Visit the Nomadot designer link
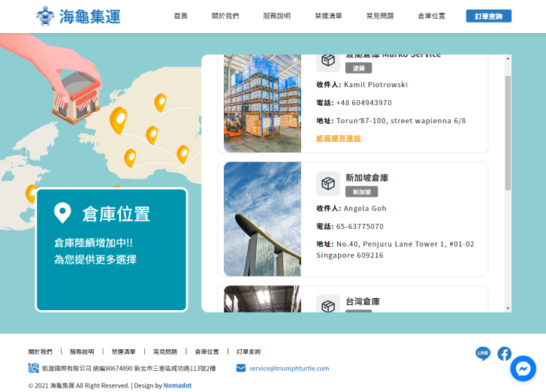Viewport: 546px width, 392px height. tap(177, 385)
